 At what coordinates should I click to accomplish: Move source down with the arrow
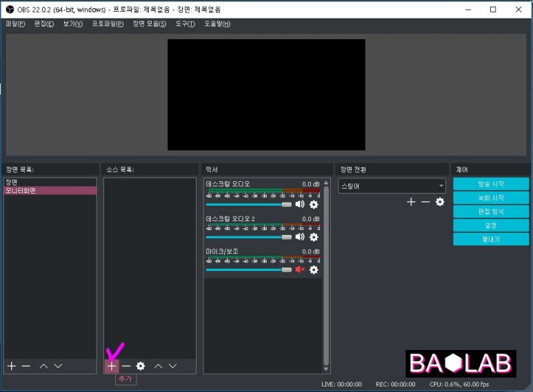coord(172,367)
